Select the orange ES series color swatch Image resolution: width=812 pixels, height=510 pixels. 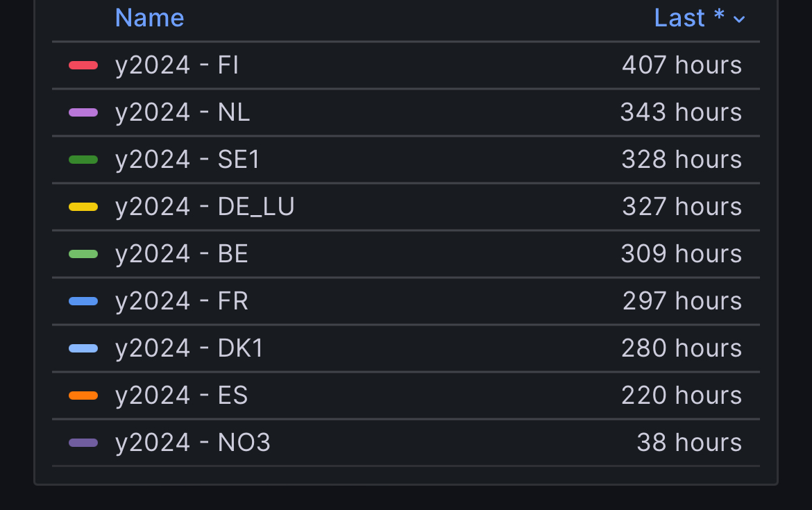pyautogui.click(x=83, y=396)
